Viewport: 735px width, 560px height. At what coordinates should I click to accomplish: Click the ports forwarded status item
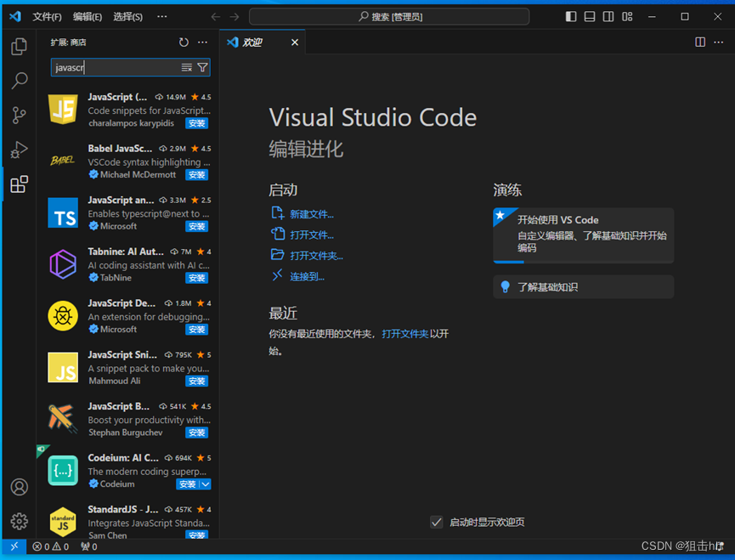[89, 546]
